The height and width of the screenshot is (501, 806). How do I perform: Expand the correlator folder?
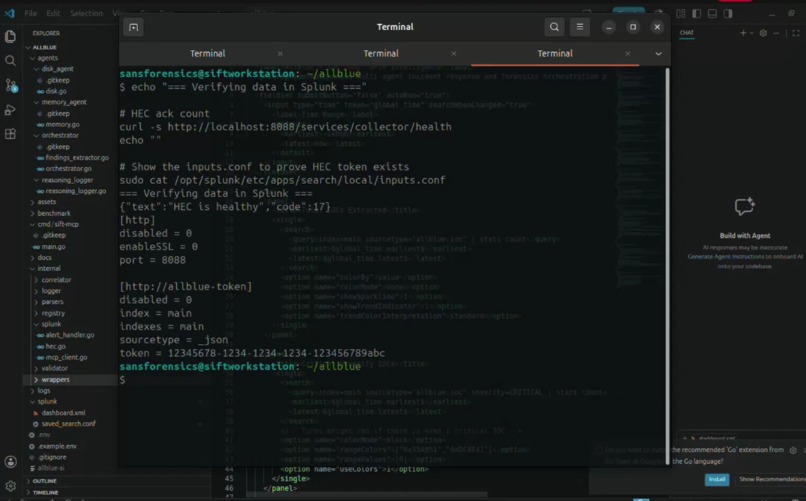(x=56, y=280)
